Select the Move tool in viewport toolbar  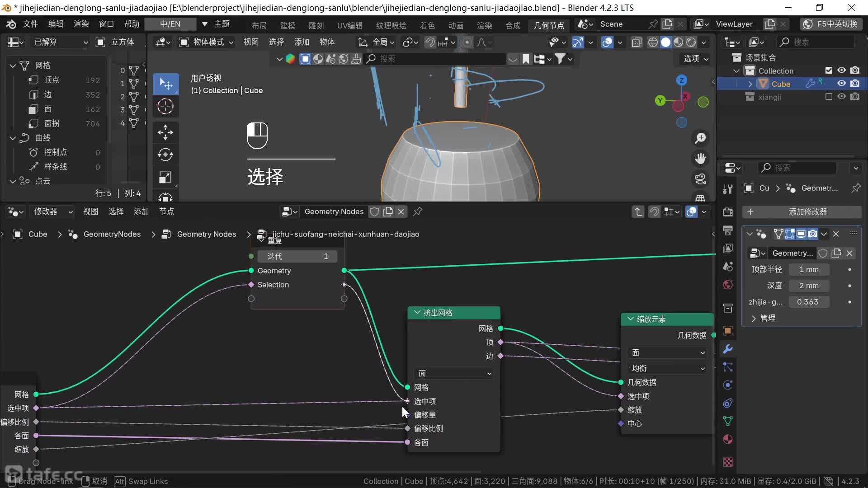pyautogui.click(x=165, y=132)
